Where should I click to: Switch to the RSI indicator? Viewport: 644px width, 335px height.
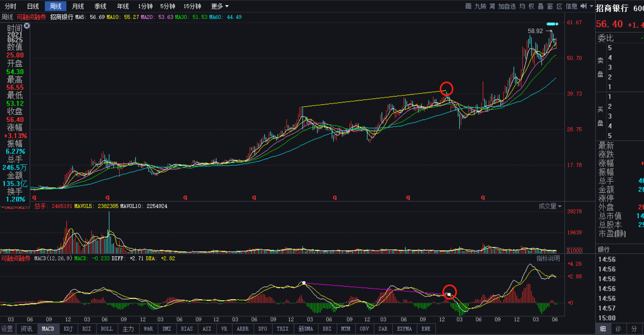point(87,329)
